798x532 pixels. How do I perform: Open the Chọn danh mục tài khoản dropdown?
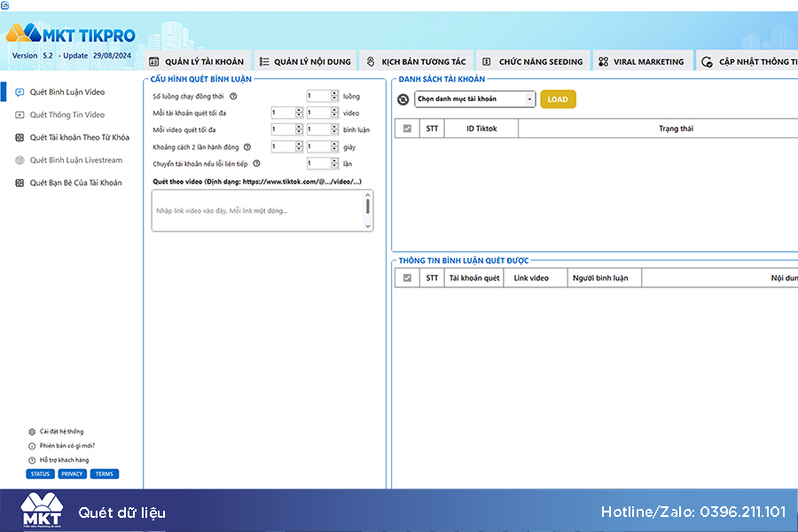(x=475, y=98)
